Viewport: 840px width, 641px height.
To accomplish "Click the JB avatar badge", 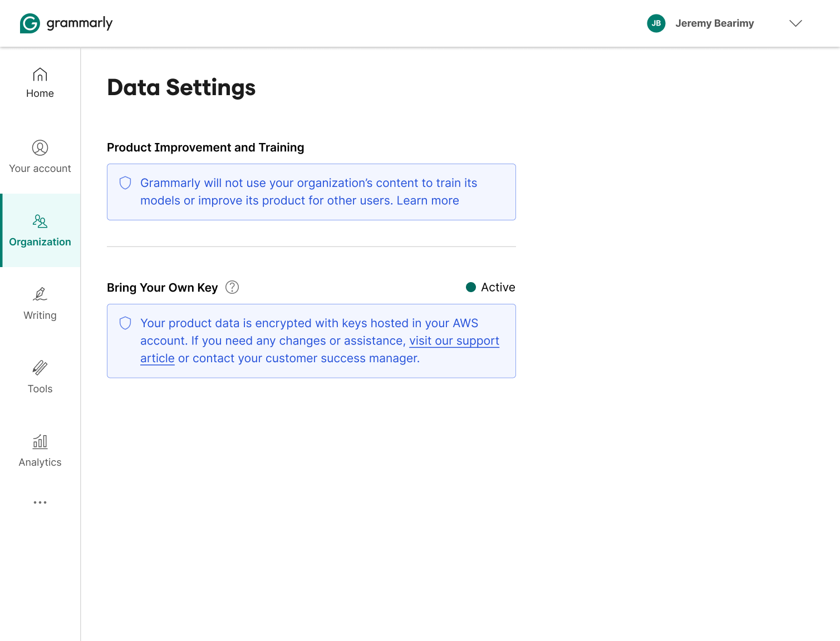I will (656, 23).
